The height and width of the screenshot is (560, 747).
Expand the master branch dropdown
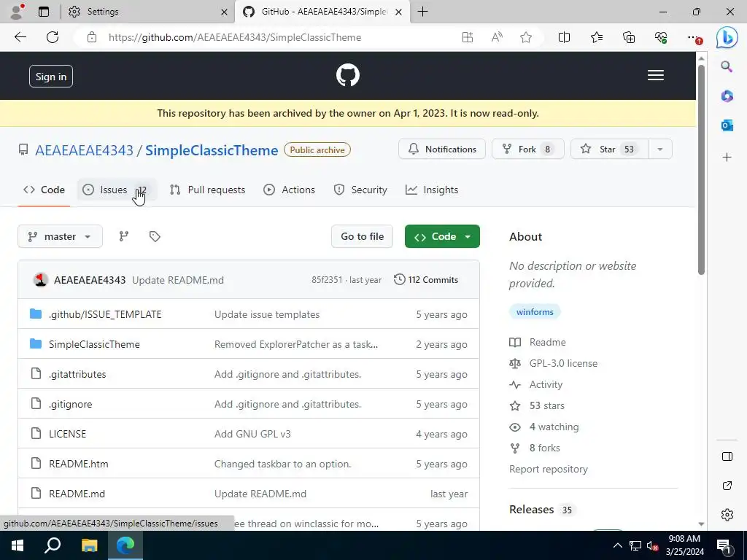[x=60, y=236]
